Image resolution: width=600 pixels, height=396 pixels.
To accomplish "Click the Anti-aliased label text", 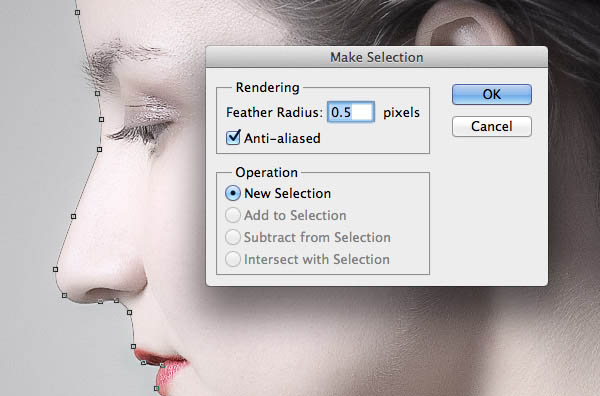I will click(282, 138).
